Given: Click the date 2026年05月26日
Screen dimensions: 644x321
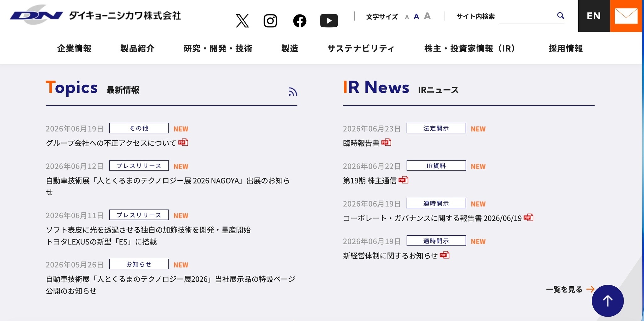Looking at the screenshot, I should [x=75, y=265].
